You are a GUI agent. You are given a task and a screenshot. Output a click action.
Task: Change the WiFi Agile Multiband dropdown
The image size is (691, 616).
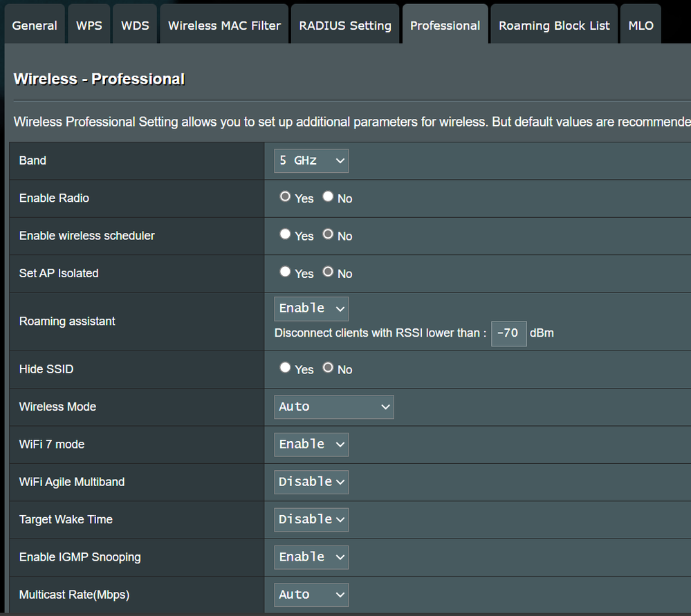tap(311, 482)
